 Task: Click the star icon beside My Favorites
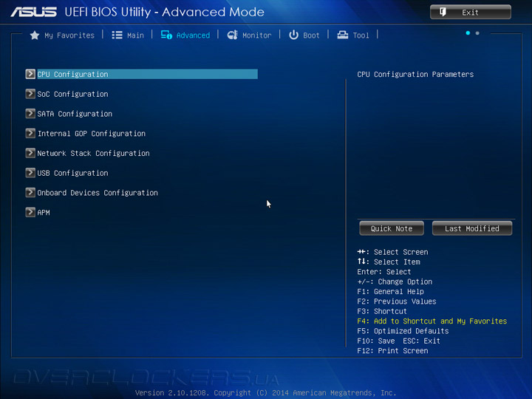pos(34,35)
